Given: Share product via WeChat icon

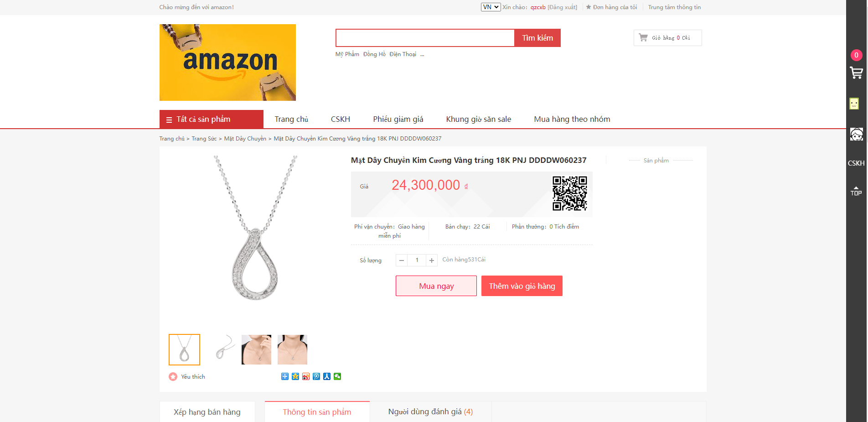Looking at the screenshot, I should click(337, 376).
